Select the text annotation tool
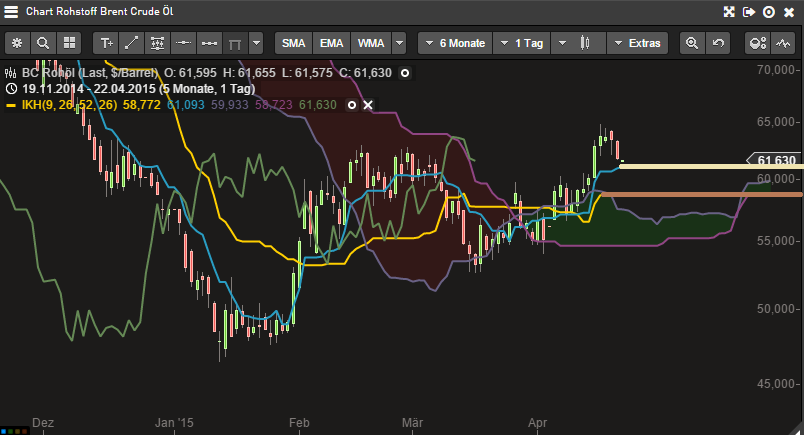 point(106,43)
